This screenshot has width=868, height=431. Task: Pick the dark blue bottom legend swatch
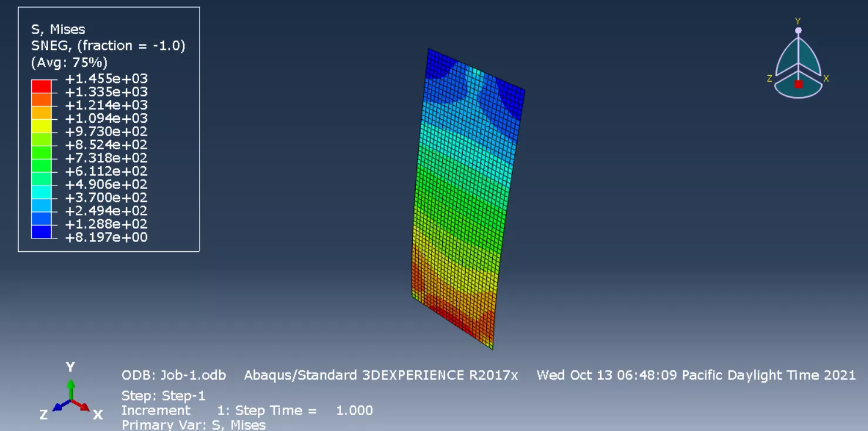point(41,231)
